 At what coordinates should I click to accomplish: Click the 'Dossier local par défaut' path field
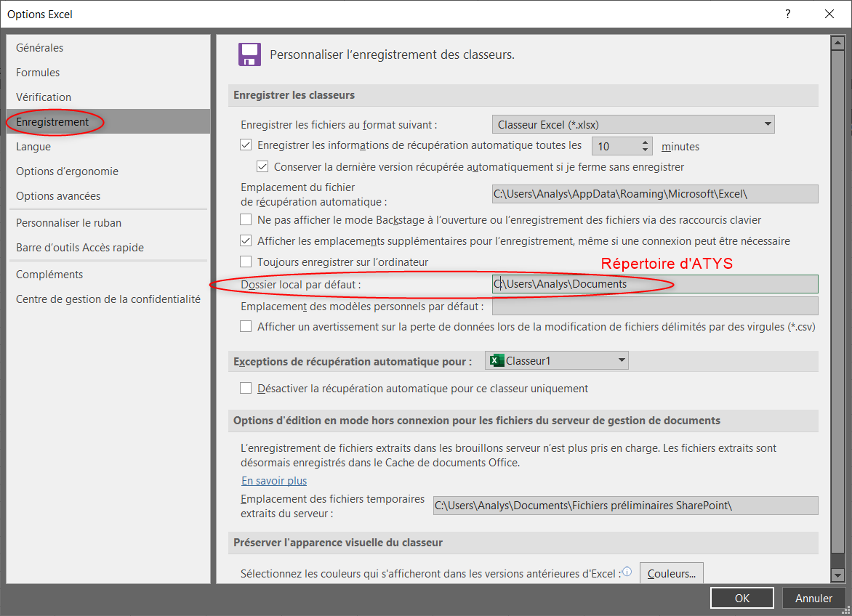point(654,284)
